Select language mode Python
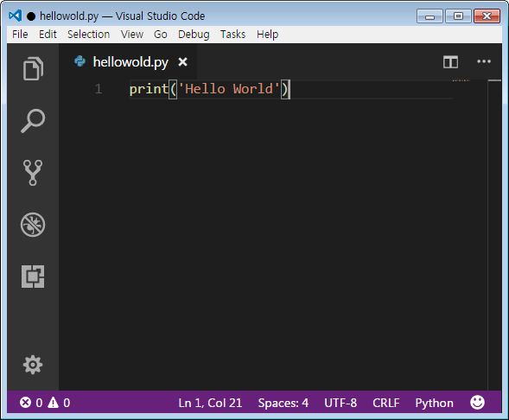The height and width of the screenshot is (420, 509). coord(435,403)
